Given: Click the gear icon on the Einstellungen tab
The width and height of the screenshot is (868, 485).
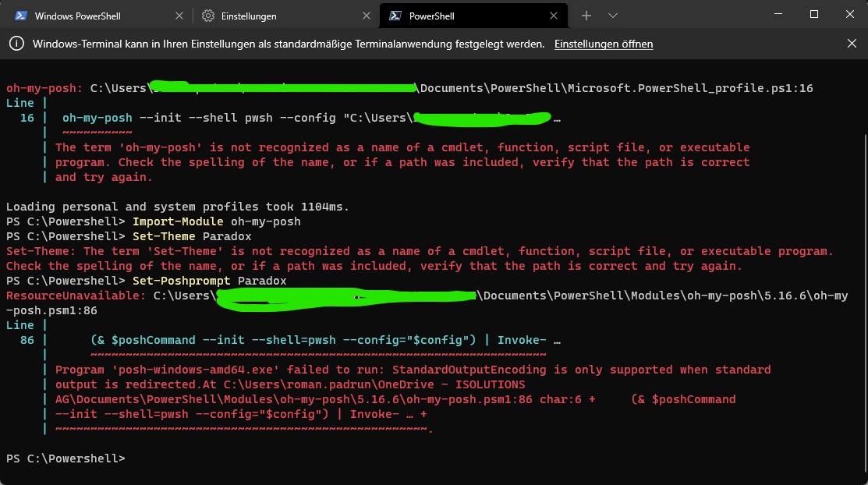Looking at the screenshot, I should coord(209,15).
